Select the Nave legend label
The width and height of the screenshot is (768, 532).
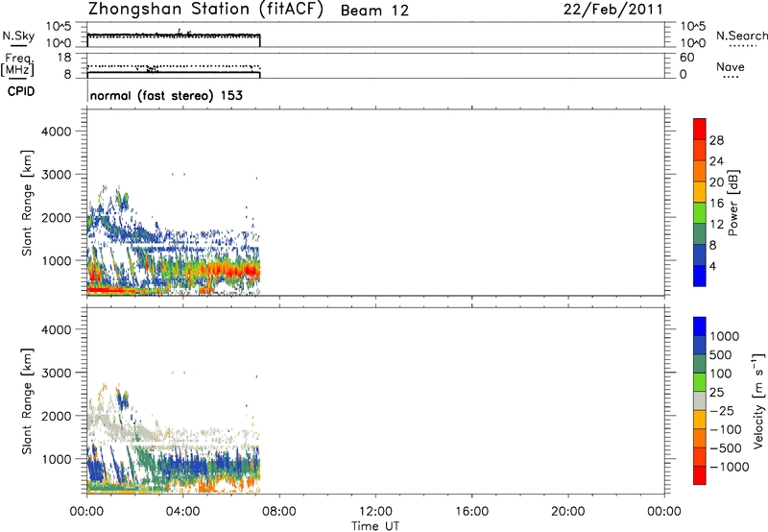732,67
